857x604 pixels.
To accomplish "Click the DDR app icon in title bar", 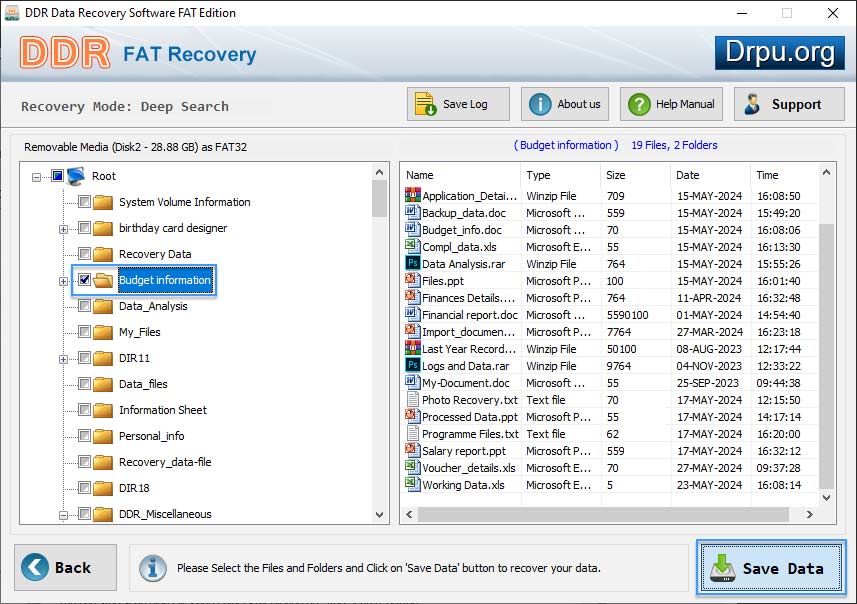I will tap(11, 13).
